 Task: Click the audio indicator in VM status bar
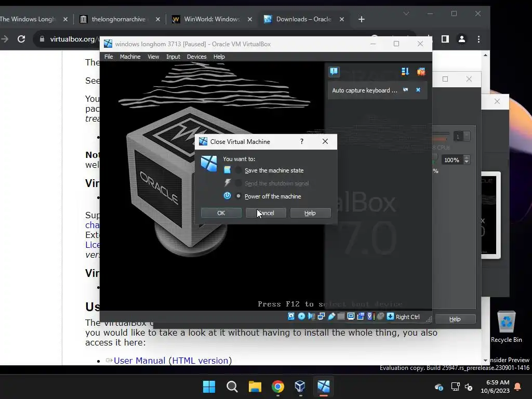pos(311,316)
